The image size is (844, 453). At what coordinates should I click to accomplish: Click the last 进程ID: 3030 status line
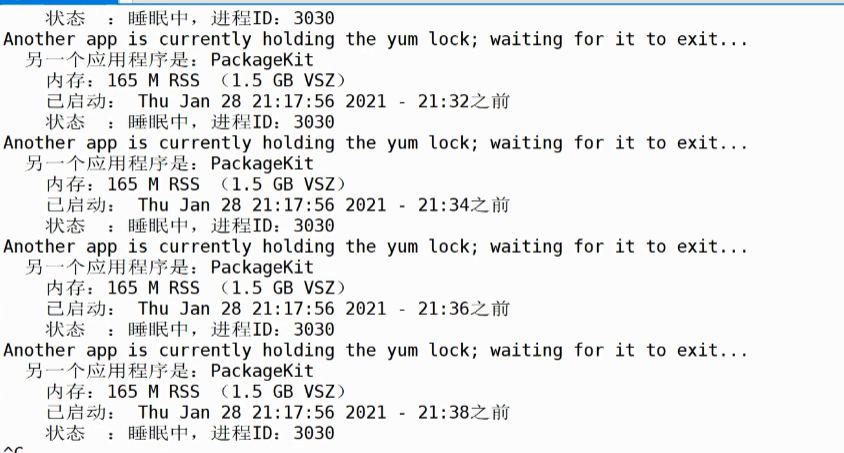point(190,433)
